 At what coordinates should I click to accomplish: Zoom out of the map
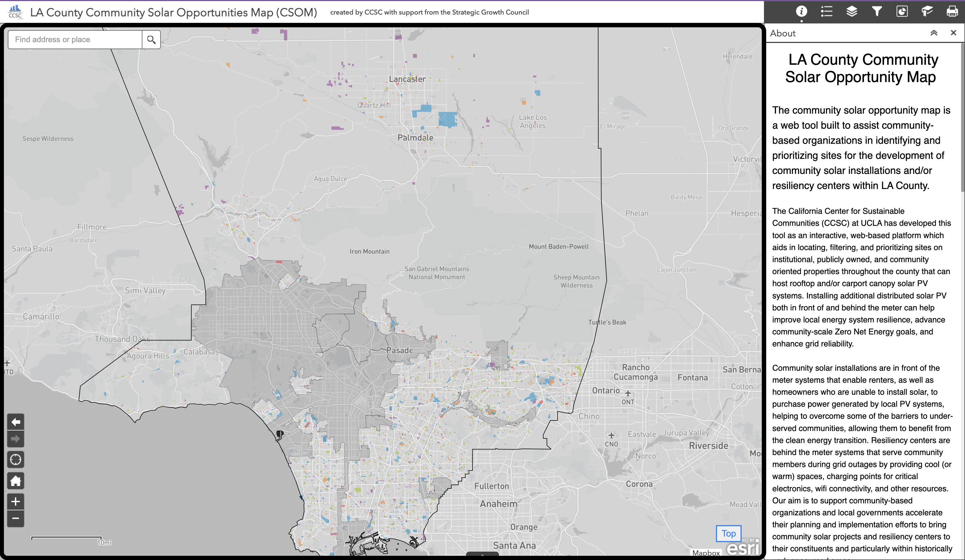tap(16, 518)
